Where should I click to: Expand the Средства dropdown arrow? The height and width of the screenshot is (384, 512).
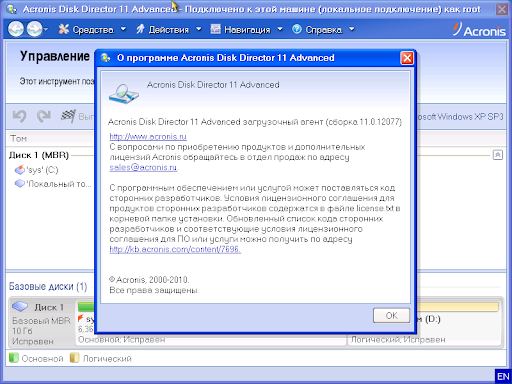tap(123, 29)
